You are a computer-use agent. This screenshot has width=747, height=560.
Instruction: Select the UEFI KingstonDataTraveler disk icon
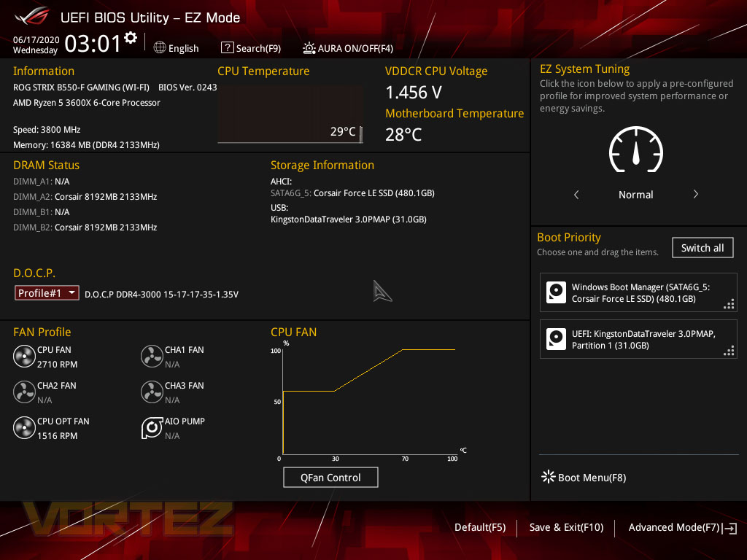point(556,339)
